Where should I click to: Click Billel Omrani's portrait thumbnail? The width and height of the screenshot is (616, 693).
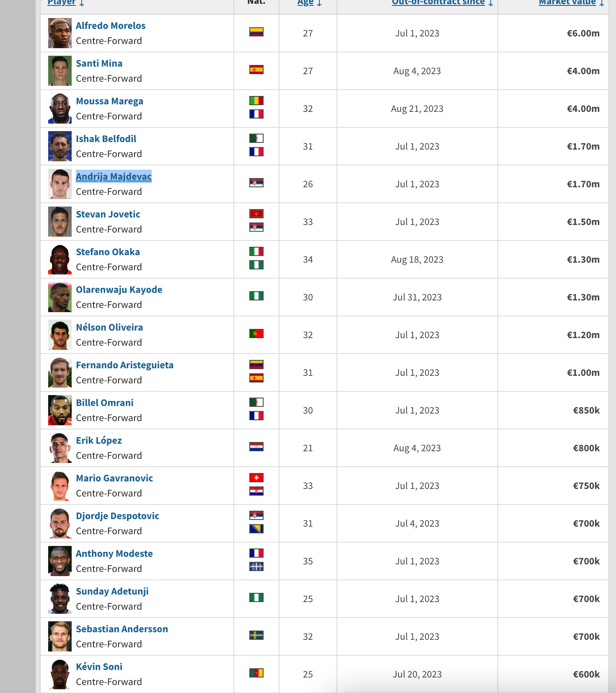click(x=60, y=410)
